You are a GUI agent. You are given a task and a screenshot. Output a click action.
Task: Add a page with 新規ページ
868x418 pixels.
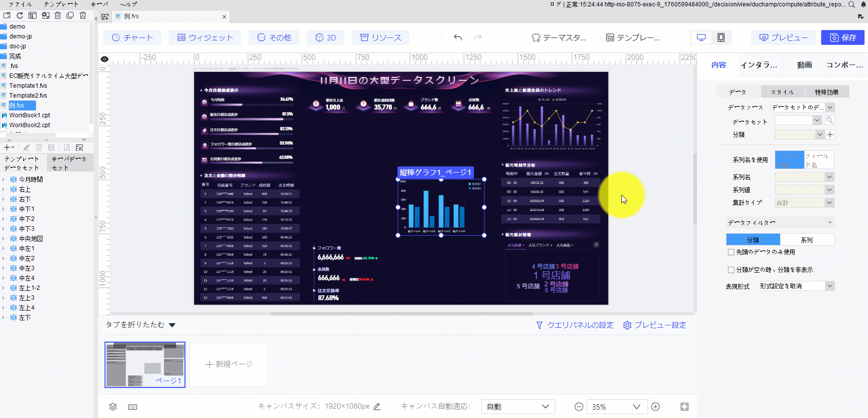tap(229, 364)
